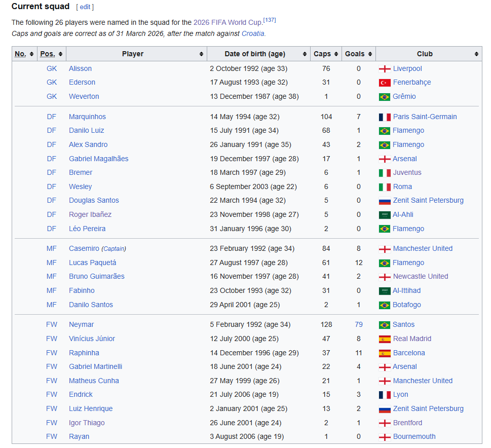Open MF position link in Fabinho row

tap(51, 291)
